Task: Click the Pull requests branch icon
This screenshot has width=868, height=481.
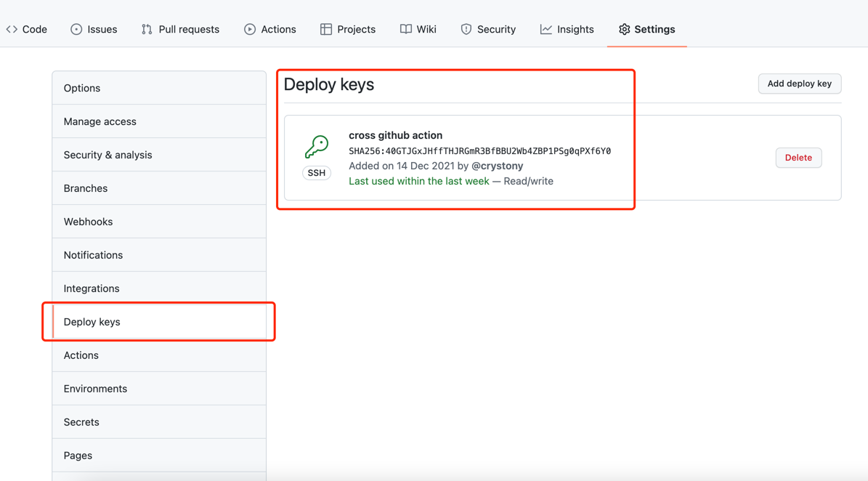Action: click(x=147, y=29)
